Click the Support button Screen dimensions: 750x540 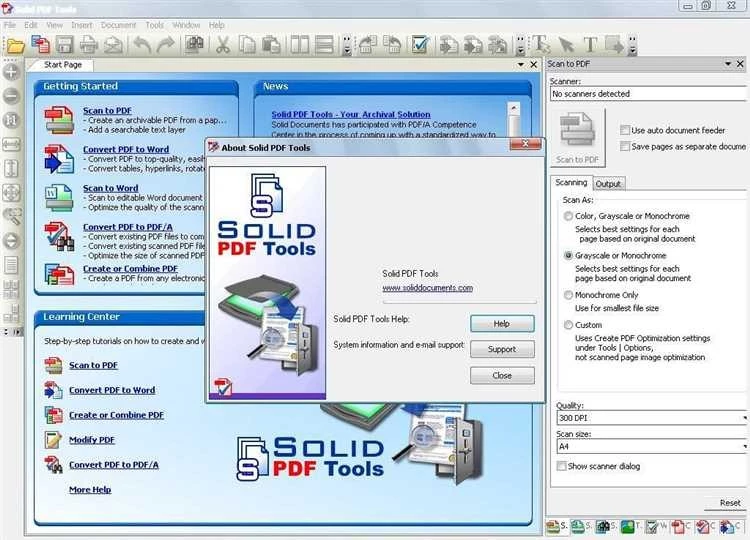point(502,349)
